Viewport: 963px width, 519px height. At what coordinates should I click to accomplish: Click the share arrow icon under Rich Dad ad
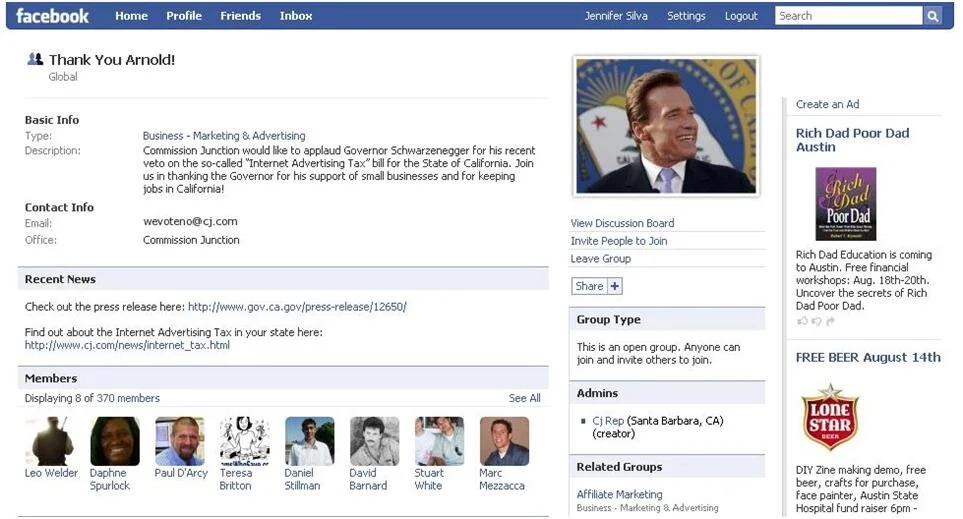click(x=830, y=321)
